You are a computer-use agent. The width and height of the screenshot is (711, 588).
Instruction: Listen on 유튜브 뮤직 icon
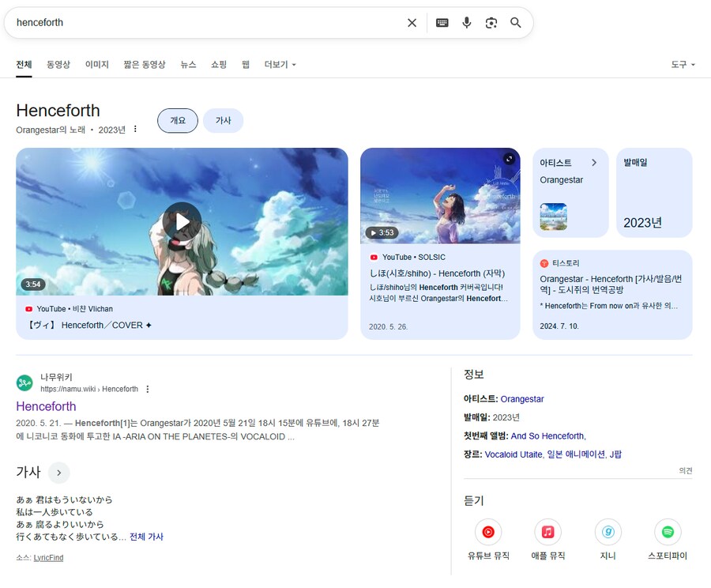pyautogui.click(x=488, y=532)
